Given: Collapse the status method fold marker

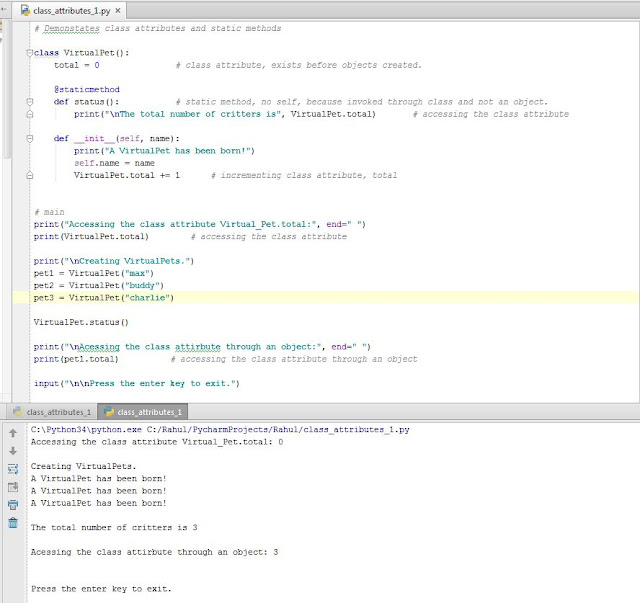Looking at the screenshot, I should 29,102.
